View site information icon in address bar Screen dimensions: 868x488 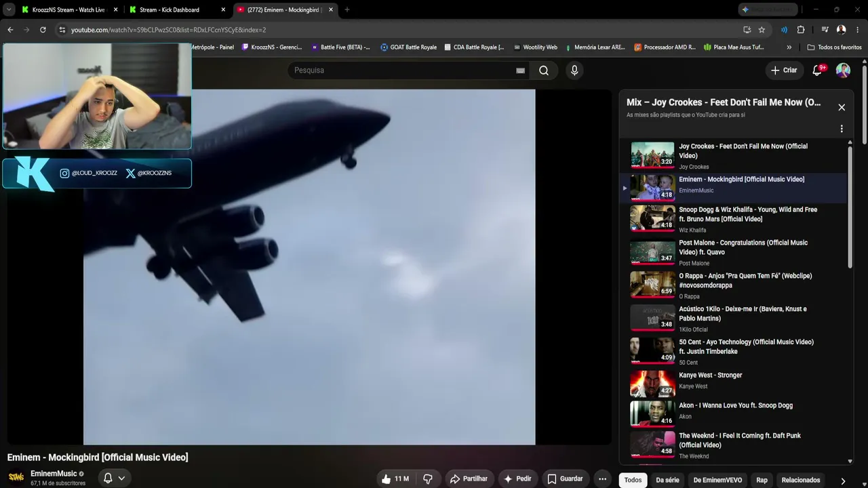tap(62, 30)
